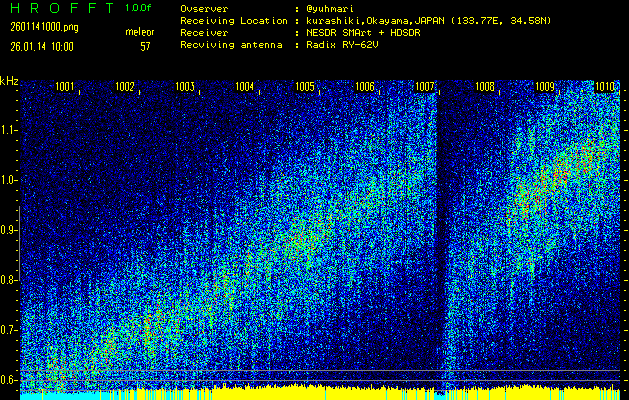Click the 1003 time marker
The height and width of the screenshot is (400, 629).
[x=185, y=87]
